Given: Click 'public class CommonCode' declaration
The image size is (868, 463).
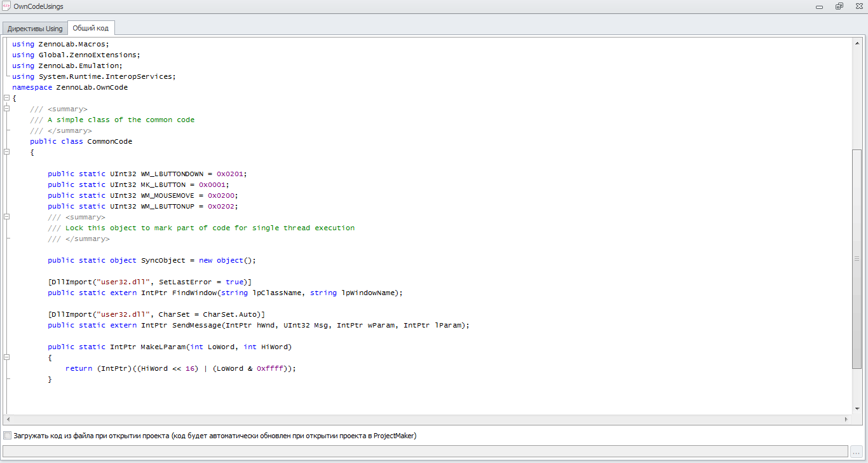Looking at the screenshot, I should [x=81, y=141].
